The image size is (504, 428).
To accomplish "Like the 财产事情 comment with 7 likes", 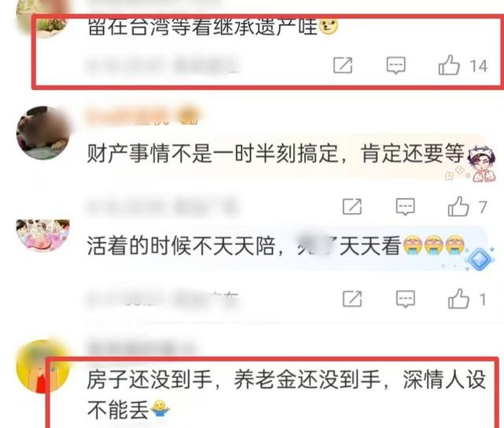I will (x=458, y=207).
